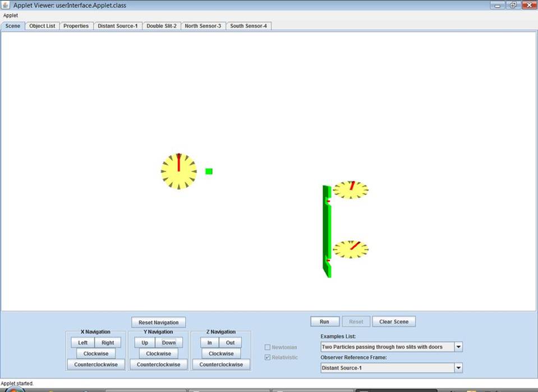Click the Java icon in the title bar
The width and height of the screenshot is (538, 392).
(6, 5)
